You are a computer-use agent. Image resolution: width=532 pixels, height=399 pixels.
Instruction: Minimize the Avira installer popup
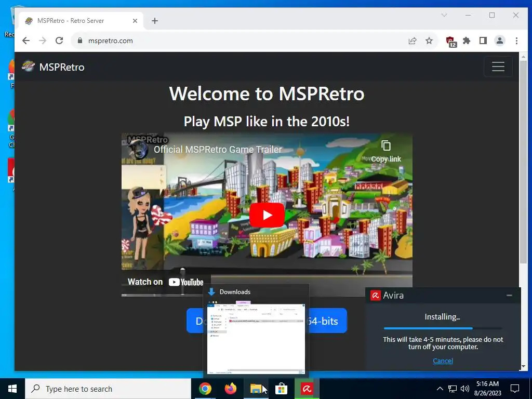[x=509, y=296]
